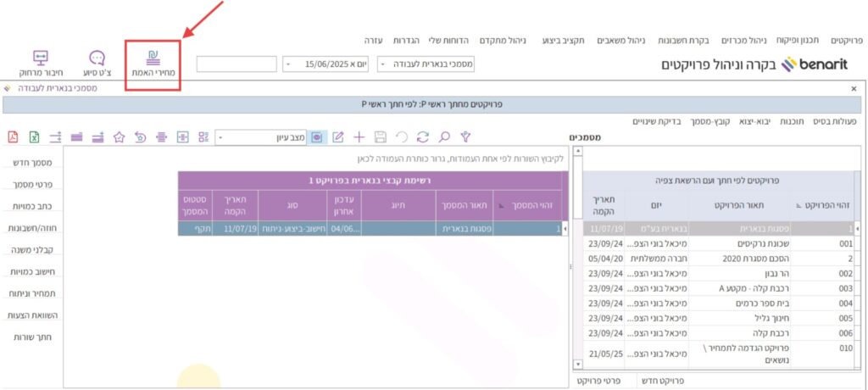This screenshot has height=390, width=868.
Task: Add a new record with plus icon
Action: pos(359,136)
